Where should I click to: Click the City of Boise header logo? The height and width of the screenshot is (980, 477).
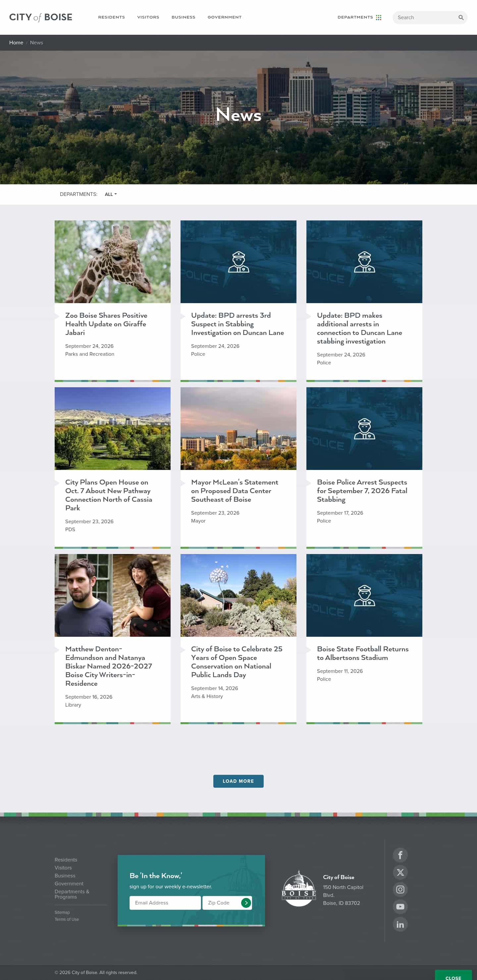pyautogui.click(x=41, y=17)
